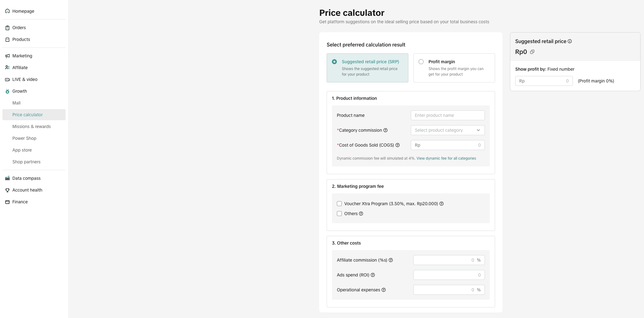Tick the Others checkbox
The height and width of the screenshot is (318, 644).
tap(339, 214)
